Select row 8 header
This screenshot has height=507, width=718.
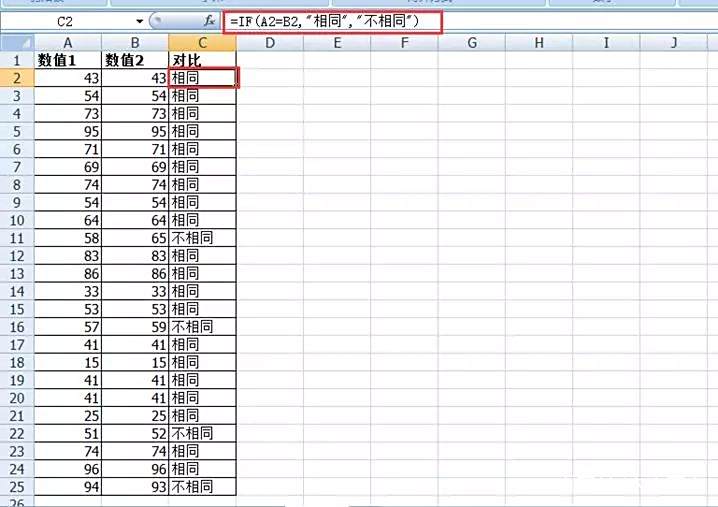click(17, 185)
